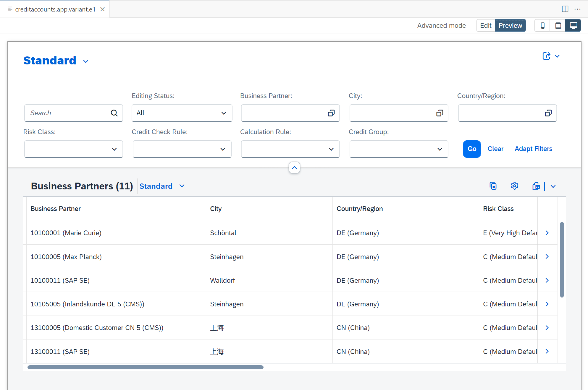
Task: Click the Risk Class column header
Action: (508, 209)
